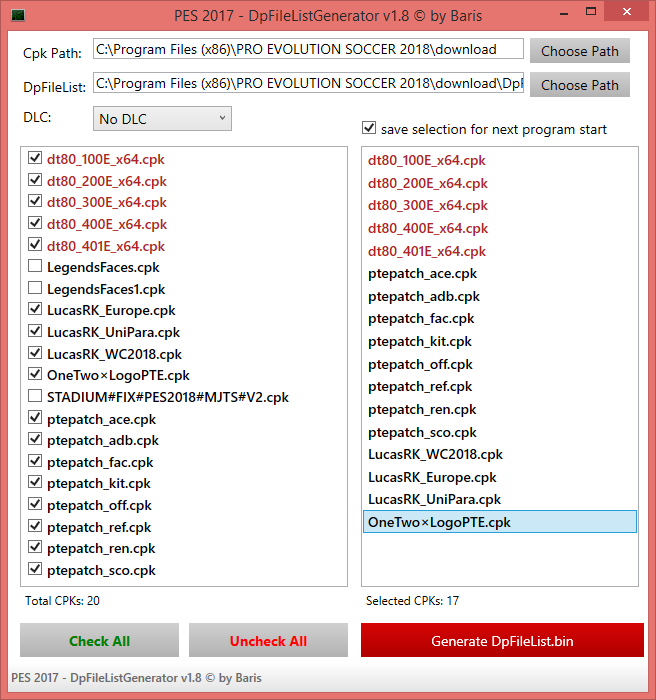This screenshot has height=700, width=656.
Task: Click the Check All button
Action: (x=99, y=640)
